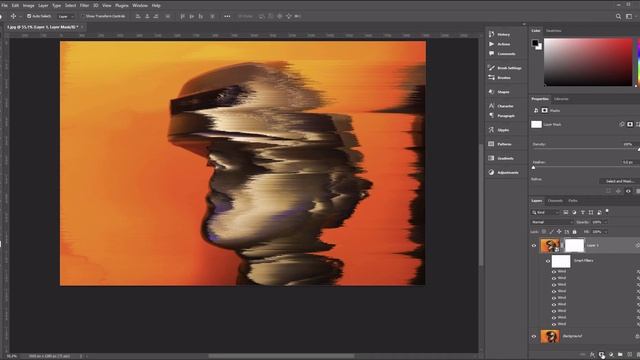Click the lock image pixels brush icon
Image resolution: width=640 pixels, height=360 pixels.
pos(551,232)
